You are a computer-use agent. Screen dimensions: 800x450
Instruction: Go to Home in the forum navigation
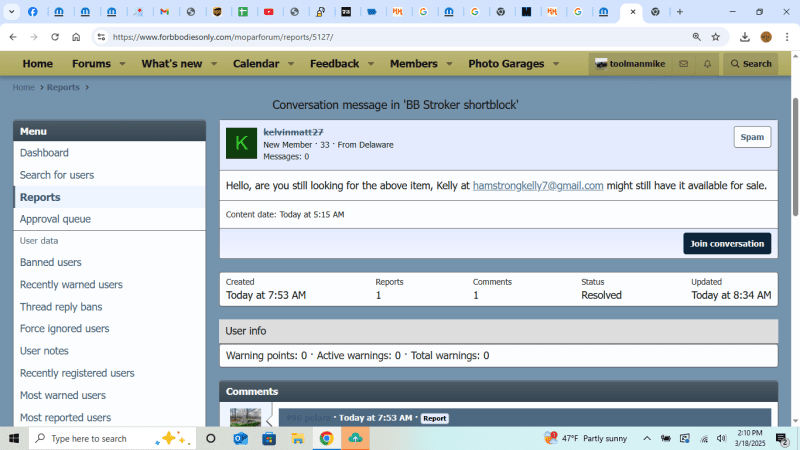point(37,64)
